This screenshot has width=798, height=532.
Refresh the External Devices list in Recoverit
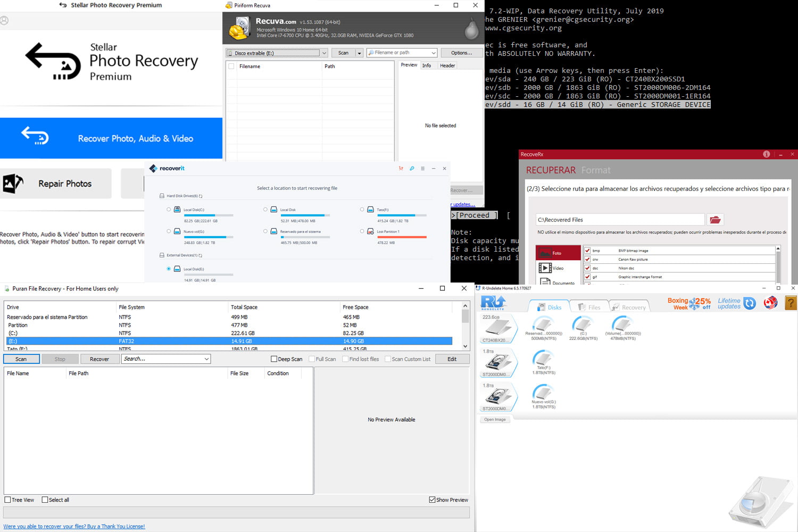[200, 255]
